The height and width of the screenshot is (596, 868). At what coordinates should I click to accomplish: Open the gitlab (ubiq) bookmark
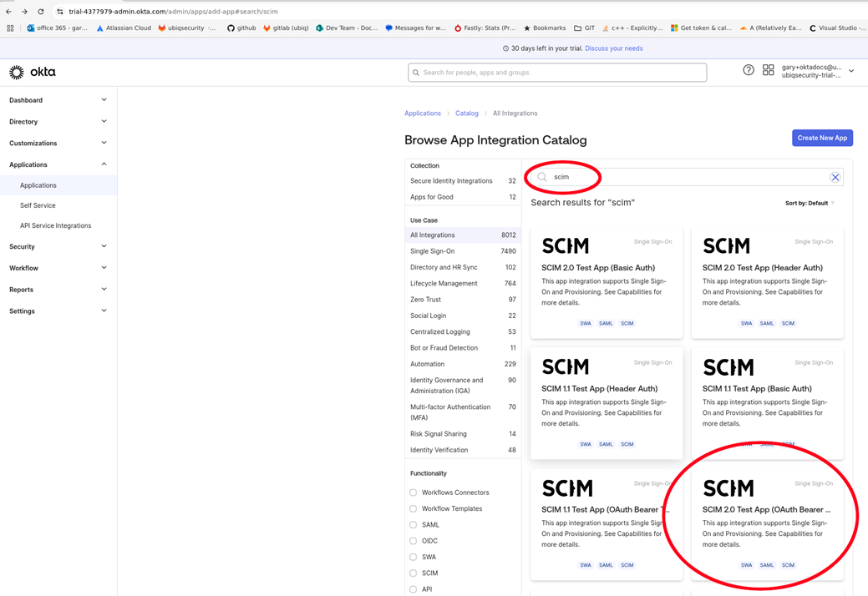coord(286,28)
